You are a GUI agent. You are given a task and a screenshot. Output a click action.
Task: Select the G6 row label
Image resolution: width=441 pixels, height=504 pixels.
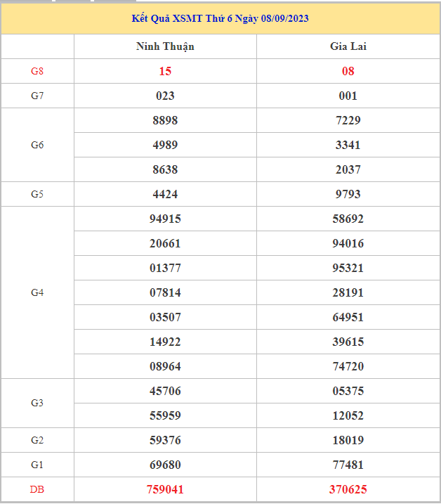[37, 145]
